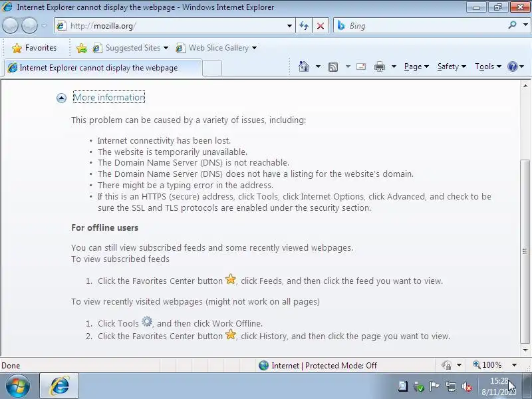Click the taskbar clock showing 15:28
Viewport: 532px width, 399px height.
[x=499, y=386]
